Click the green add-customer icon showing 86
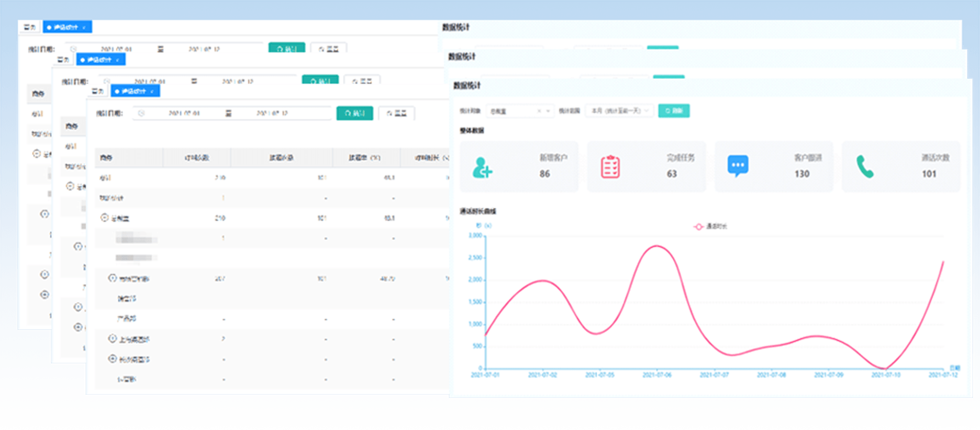 click(x=482, y=167)
